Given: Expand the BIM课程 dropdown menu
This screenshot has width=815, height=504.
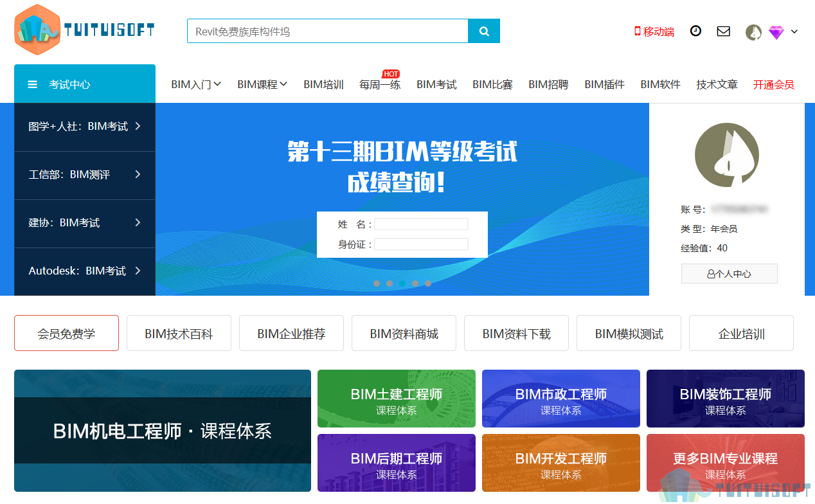Looking at the screenshot, I should [262, 84].
